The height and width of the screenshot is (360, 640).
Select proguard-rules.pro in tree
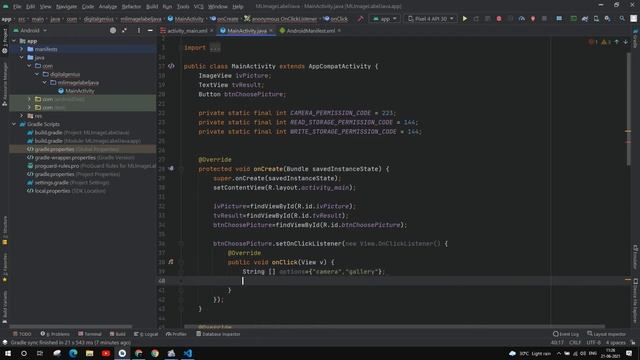(91, 166)
